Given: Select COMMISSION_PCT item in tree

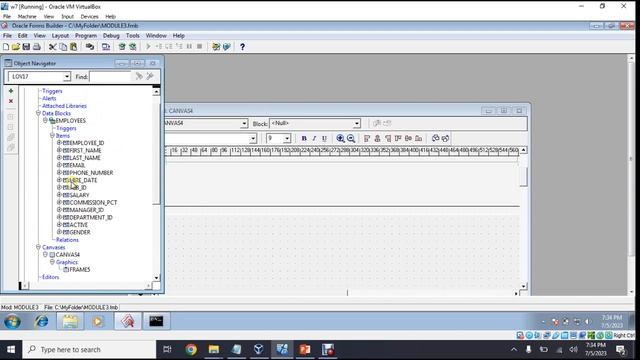Looking at the screenshot, I should click(x=93, y=202).
